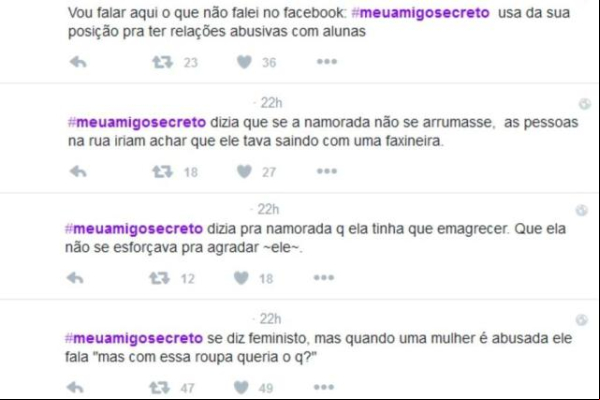This screenshot has height=400, width=600.
Task: Reply to the feministo tweet
Action: pyautogui.click(x=75, y=387)
